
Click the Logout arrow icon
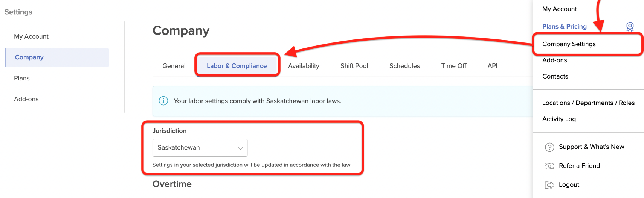(x=549, y=185)
